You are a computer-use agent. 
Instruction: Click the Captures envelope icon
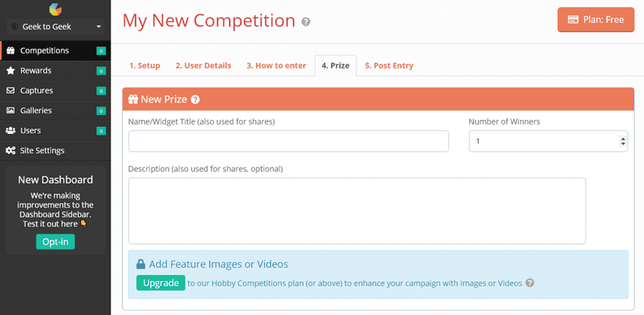10,91
